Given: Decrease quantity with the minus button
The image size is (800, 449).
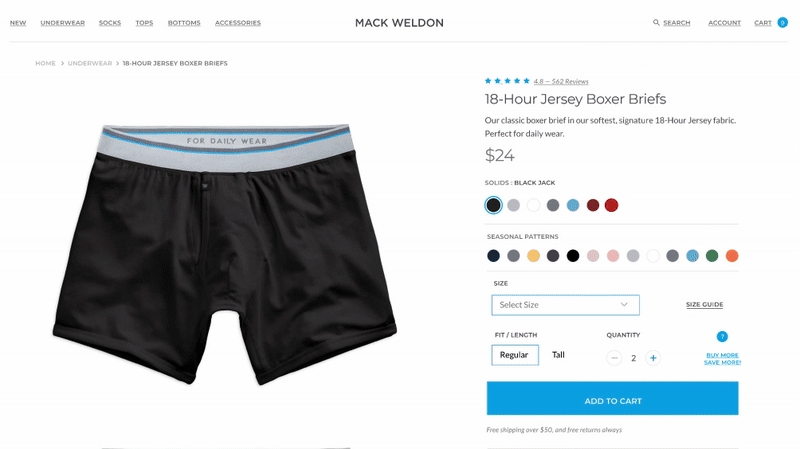Looking at the screenshot, I should [x=614, y=358].
